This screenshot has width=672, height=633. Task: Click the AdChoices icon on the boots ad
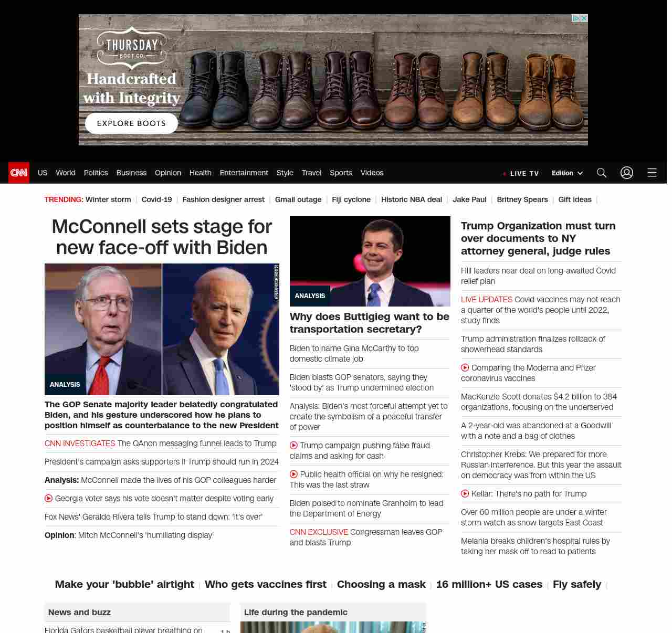[x=576, y=18]
